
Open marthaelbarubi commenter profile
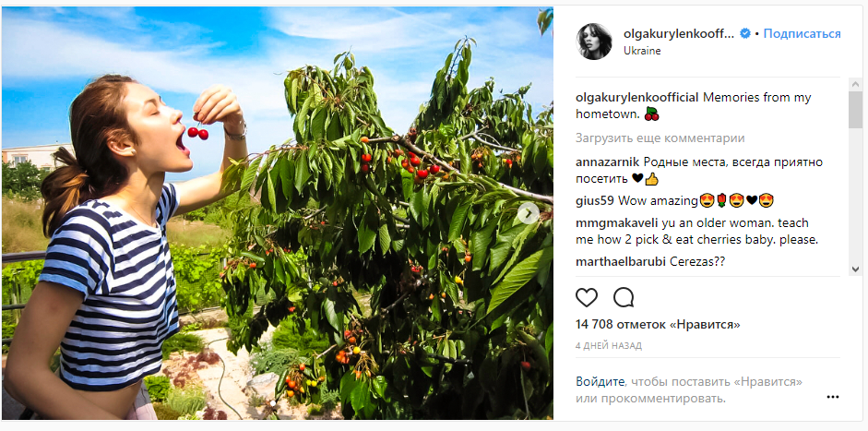621,261
